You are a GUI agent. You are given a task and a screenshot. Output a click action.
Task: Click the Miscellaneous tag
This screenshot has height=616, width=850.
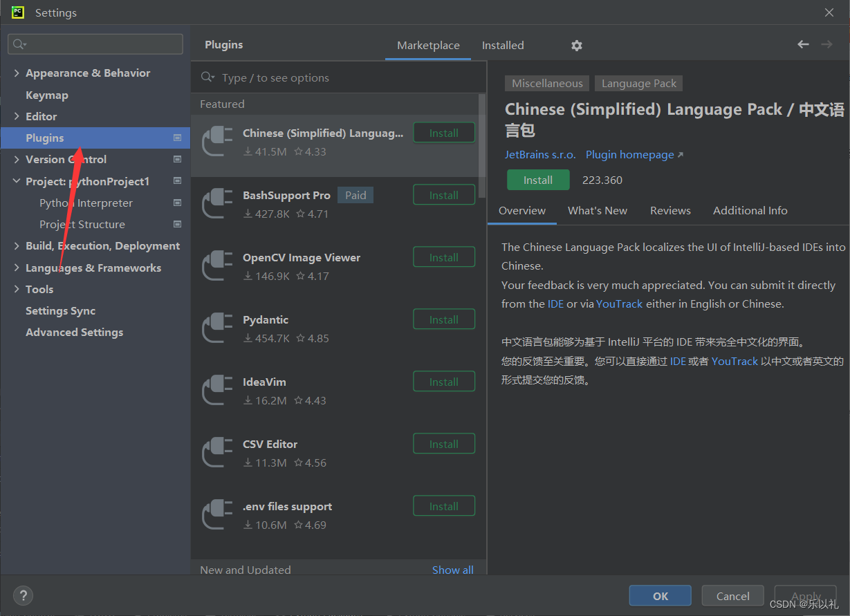(547, 83)
